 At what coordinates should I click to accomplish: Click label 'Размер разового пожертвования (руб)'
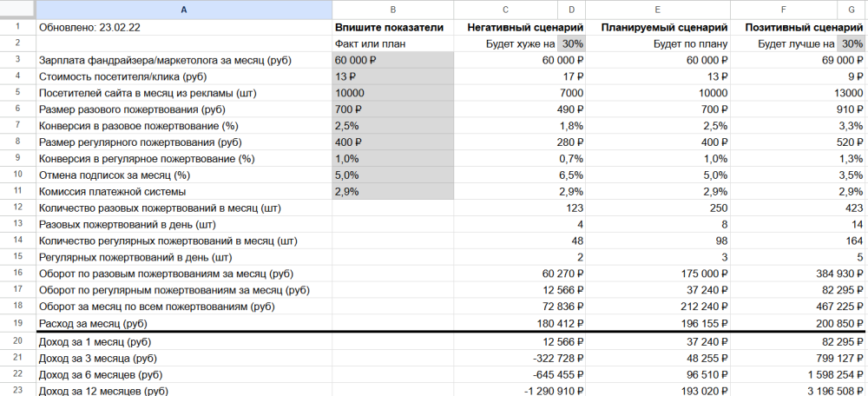(132, 109)
